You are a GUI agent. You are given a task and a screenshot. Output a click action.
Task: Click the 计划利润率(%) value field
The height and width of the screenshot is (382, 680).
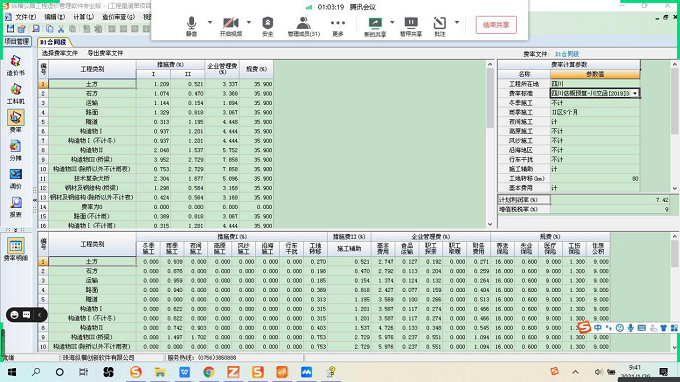tap(611, 199)
